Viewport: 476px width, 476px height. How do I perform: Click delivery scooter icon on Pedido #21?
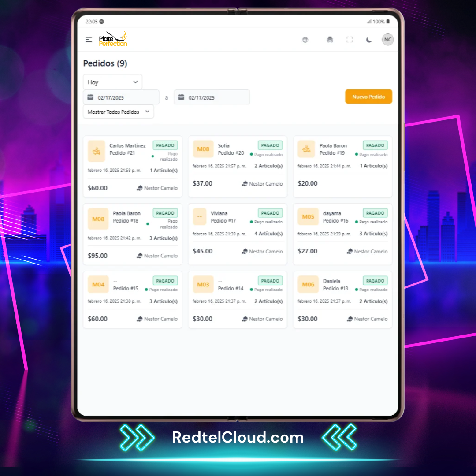pyautogui.click(x=97, y=149)
